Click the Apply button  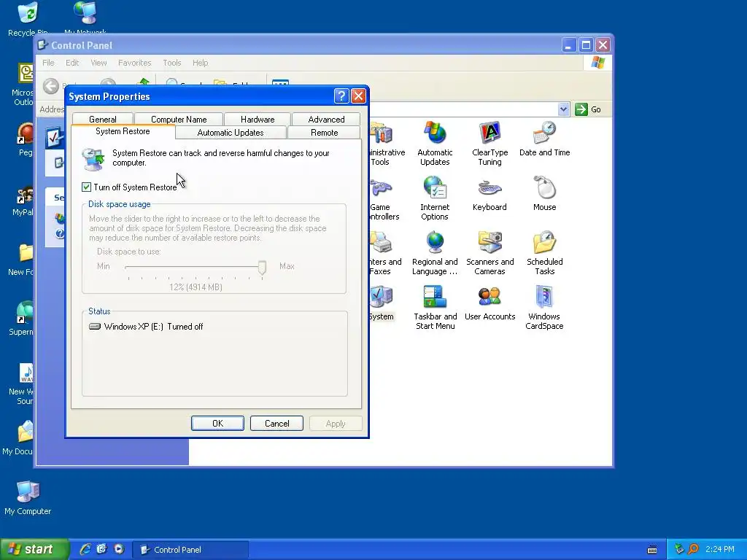tap(336, 424)
